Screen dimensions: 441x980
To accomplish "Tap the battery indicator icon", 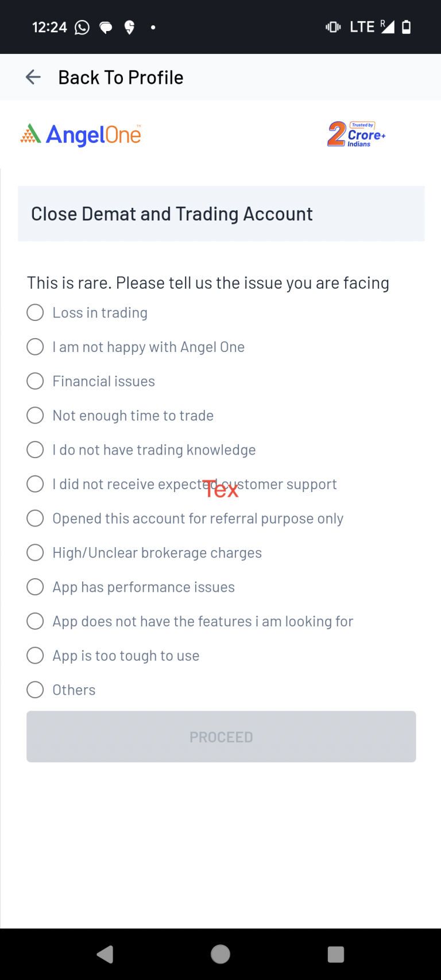I will pos(407,26).
